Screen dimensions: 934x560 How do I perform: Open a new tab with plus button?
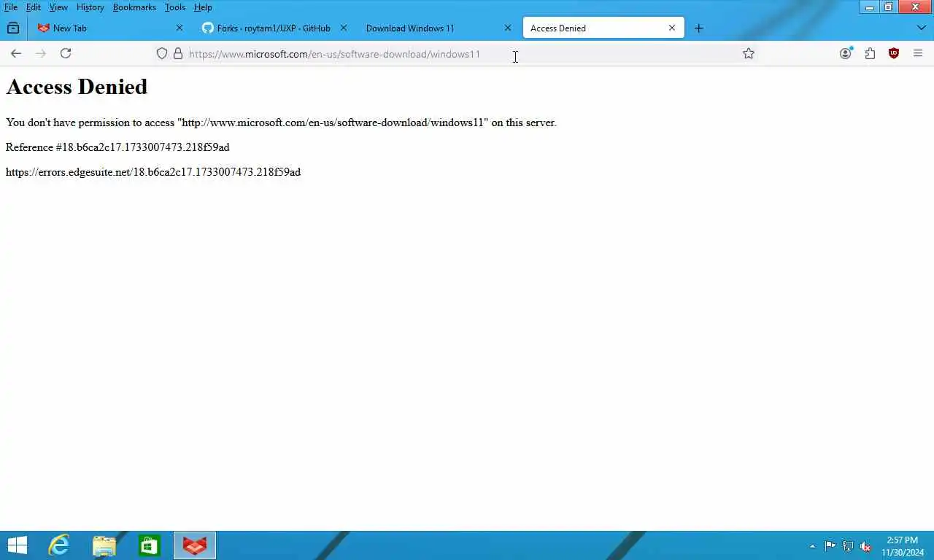click(699, 28)
